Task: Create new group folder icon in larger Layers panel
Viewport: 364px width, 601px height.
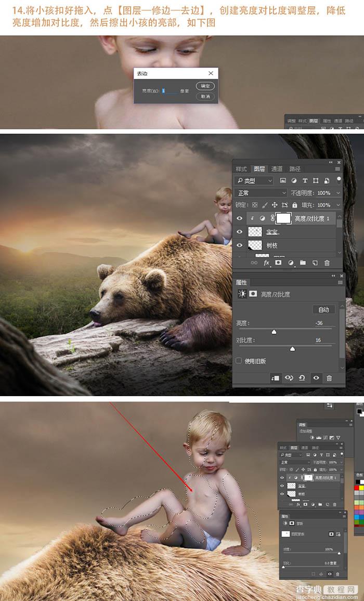Action: tap(303, 263)
